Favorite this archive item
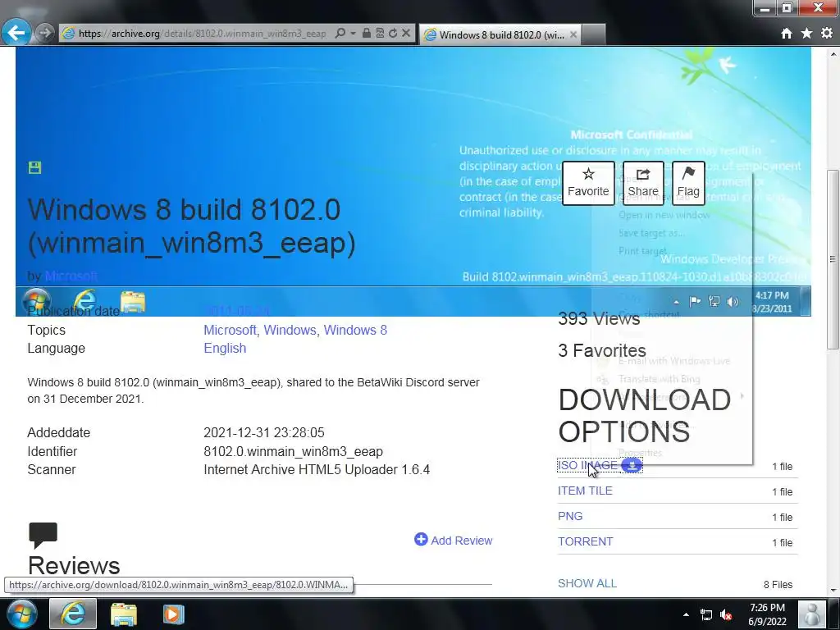The height and width of the screenshot is (630, 840). pyautogui.click(x=588, y=183)
